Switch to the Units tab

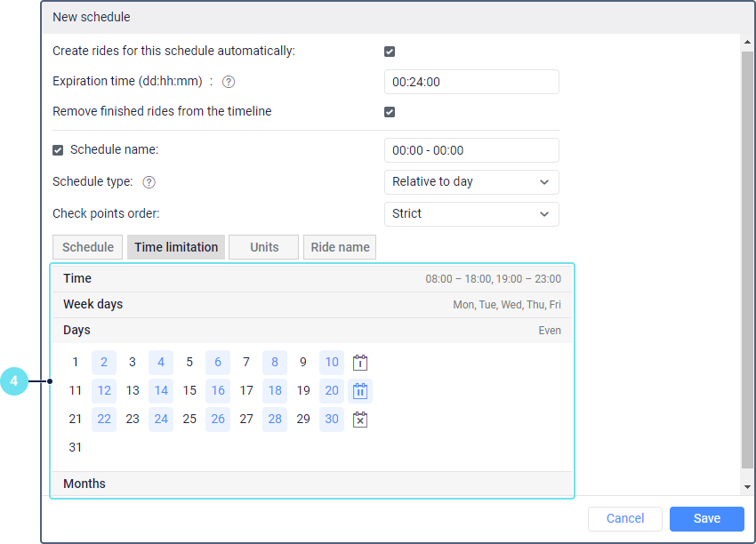tap(264, 247)
